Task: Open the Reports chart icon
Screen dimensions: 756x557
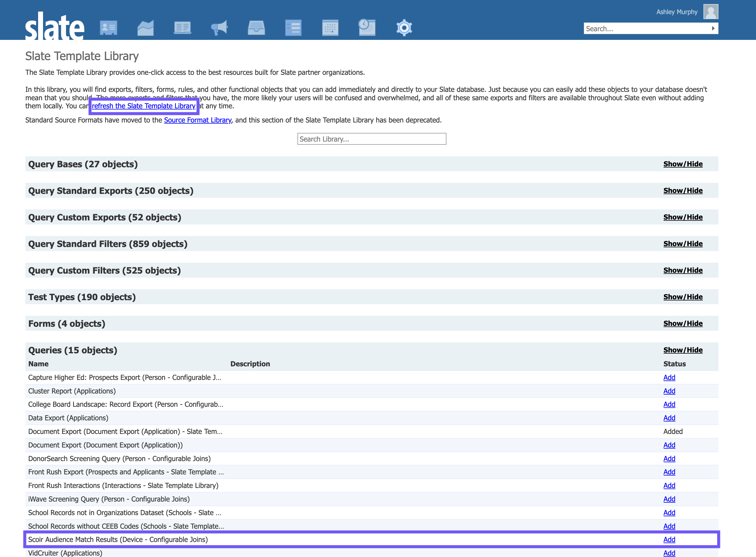Action: coord(146,27)
